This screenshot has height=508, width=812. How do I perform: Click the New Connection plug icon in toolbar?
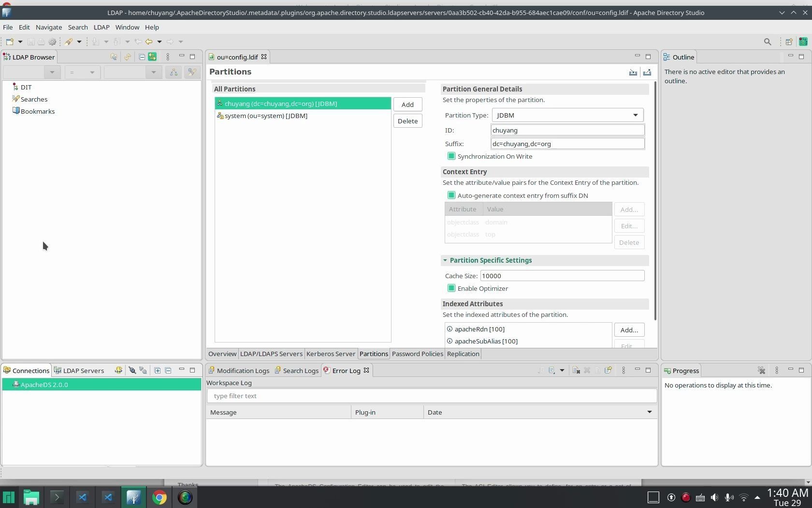[69, 42]
